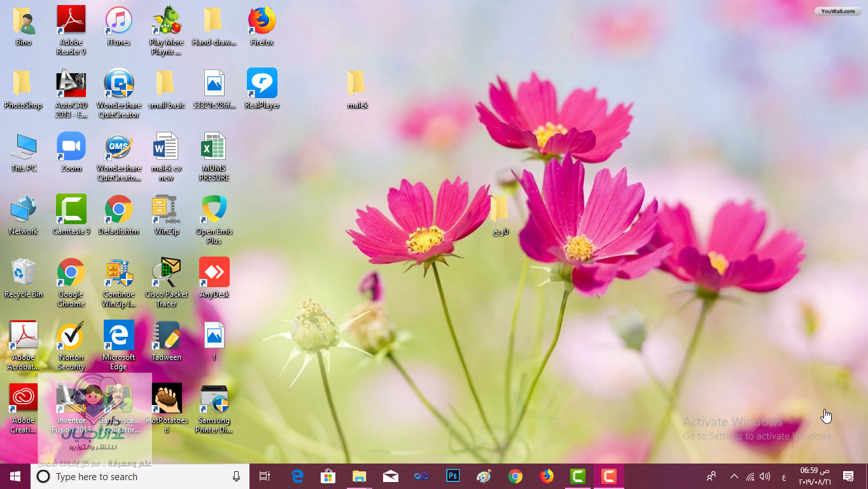Open Photoshop from the taskbar
The width and height of the screenshot is (868, 489).
tap(453, 476)
